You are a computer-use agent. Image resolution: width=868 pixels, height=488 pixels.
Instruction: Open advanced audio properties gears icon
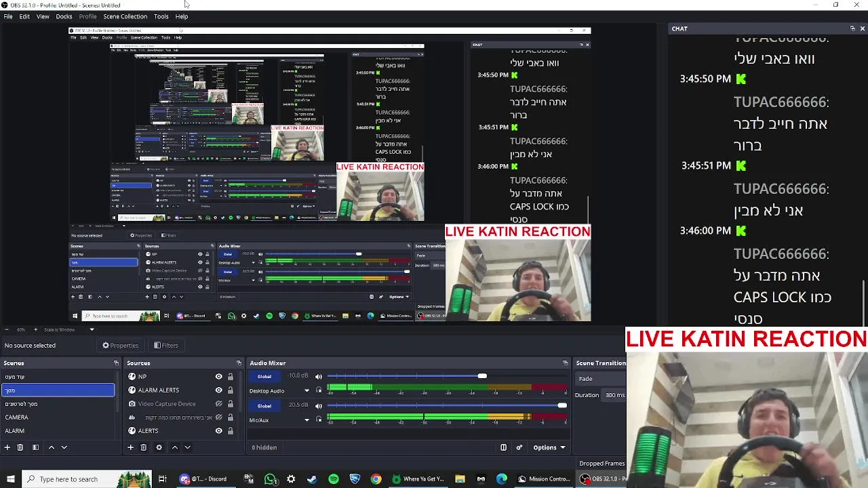click(519, 447)
